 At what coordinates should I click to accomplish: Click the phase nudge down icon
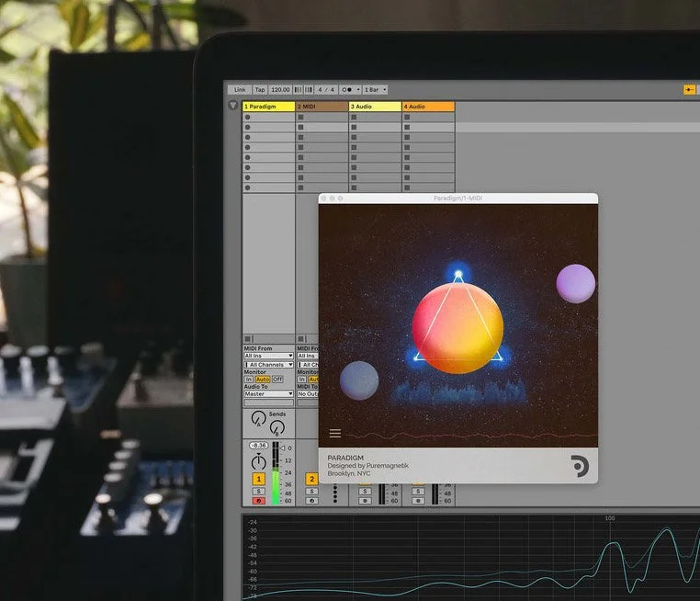pos(298,90)
